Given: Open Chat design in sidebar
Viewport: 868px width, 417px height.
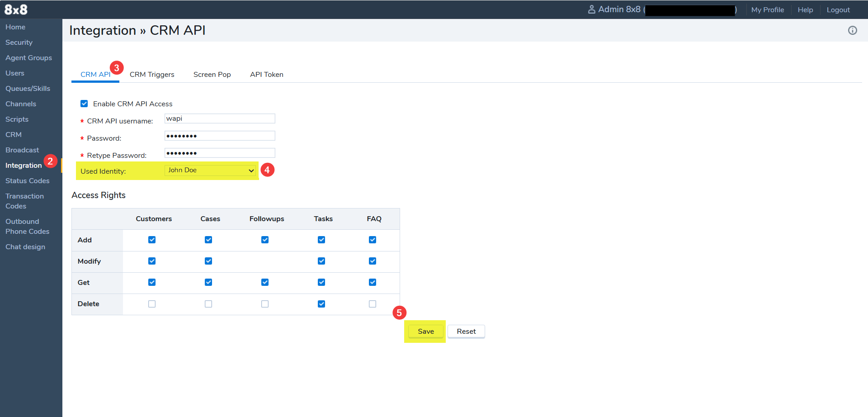Looking at the screenshot, I should [25, 247].
